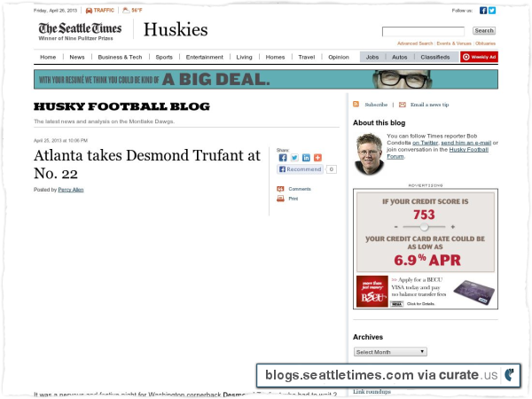Expand the Select Month archives dropdown
Screen dimensions: 532x399
(390, 352)
